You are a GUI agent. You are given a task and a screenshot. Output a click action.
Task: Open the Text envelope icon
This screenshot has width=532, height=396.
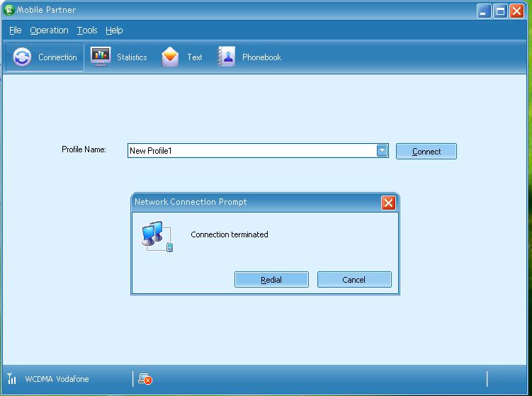170,57
